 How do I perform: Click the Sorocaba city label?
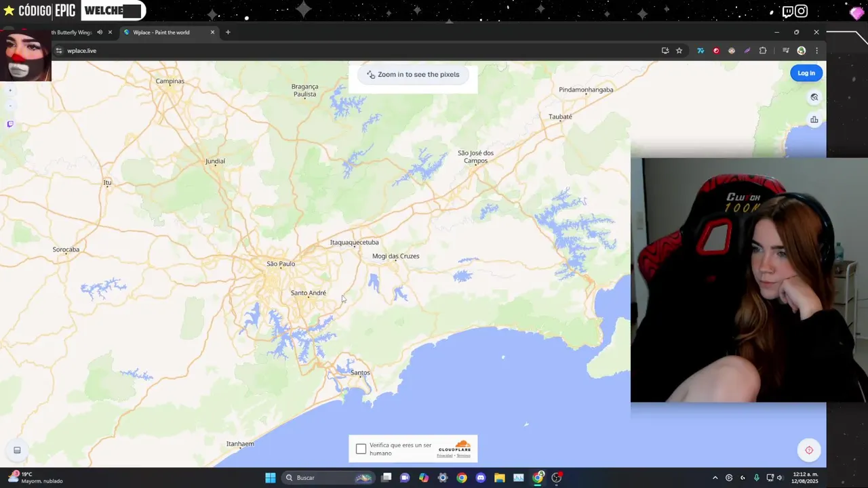tap(66, 249)
